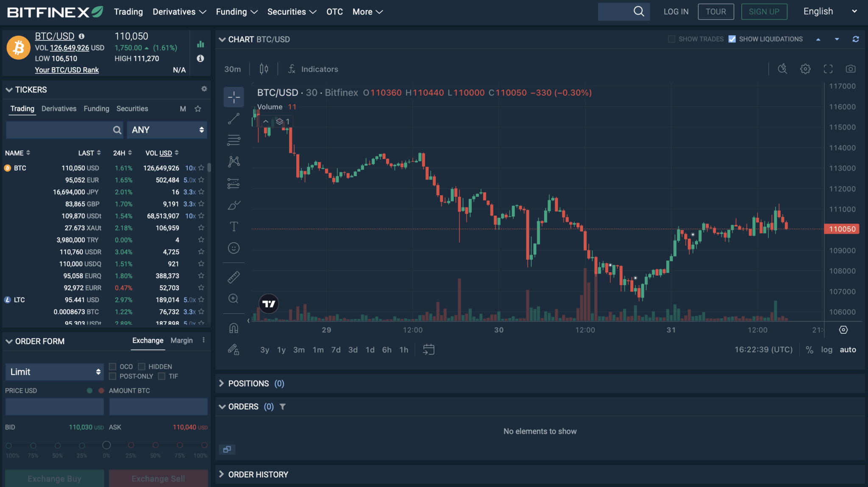
Task: Enable the TIF checkbox
Action: tap(161, 376)
